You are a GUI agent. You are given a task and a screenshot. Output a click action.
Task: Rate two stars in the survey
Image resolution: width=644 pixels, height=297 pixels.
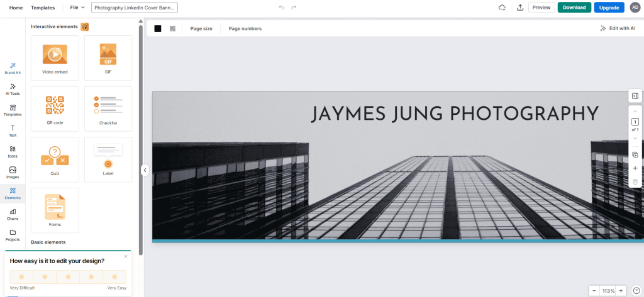[x=45, y=276]
